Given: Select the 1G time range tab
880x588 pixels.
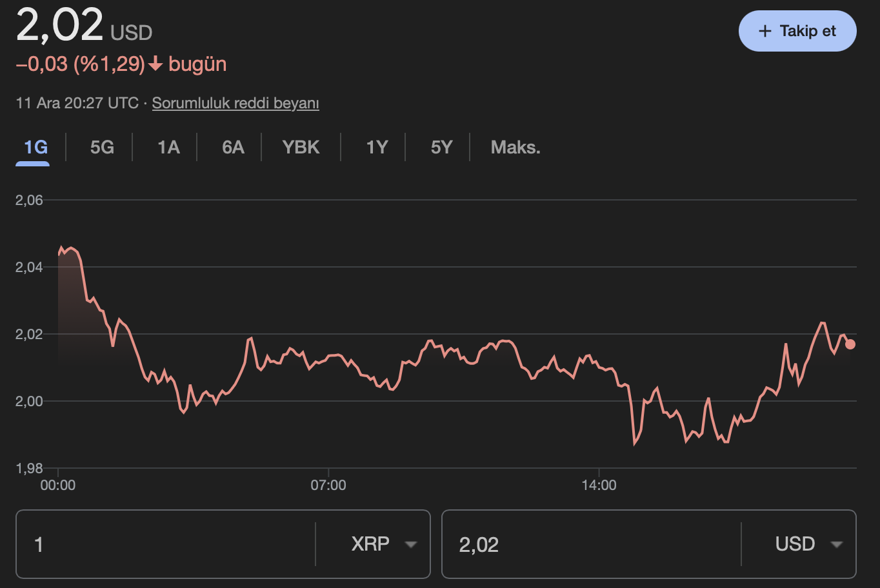Looking at the screenshot, I should pos(33,147).
